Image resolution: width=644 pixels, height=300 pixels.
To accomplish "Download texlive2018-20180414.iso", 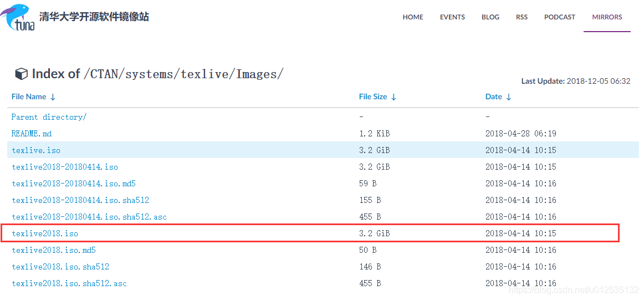I will [x=65, y=167].
